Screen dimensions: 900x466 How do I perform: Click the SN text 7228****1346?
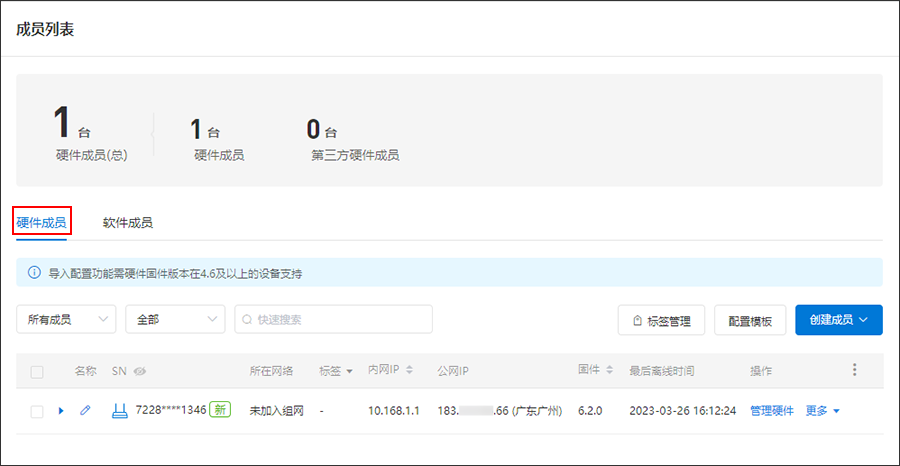click(170, 410)
